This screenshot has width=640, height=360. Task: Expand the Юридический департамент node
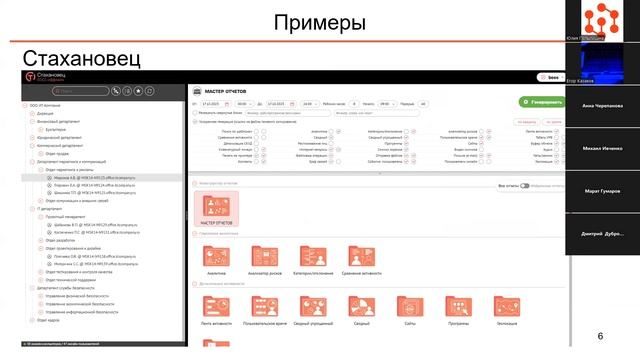coord(32,138)
